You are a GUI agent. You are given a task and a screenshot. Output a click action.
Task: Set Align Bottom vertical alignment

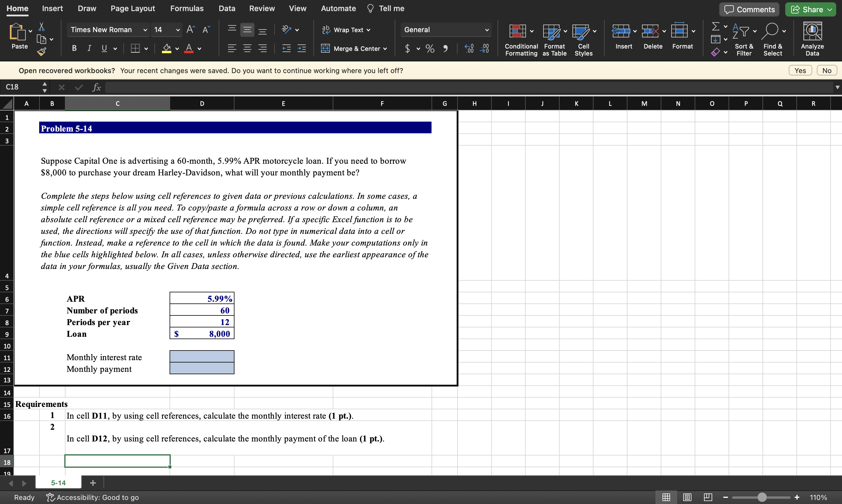(263, 30)
